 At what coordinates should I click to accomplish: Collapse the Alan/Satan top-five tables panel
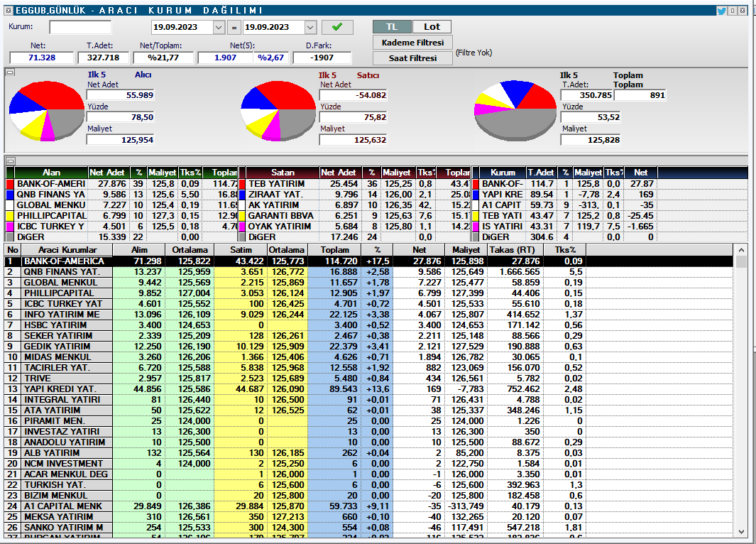pyautogui.click(x=10, y=161)
